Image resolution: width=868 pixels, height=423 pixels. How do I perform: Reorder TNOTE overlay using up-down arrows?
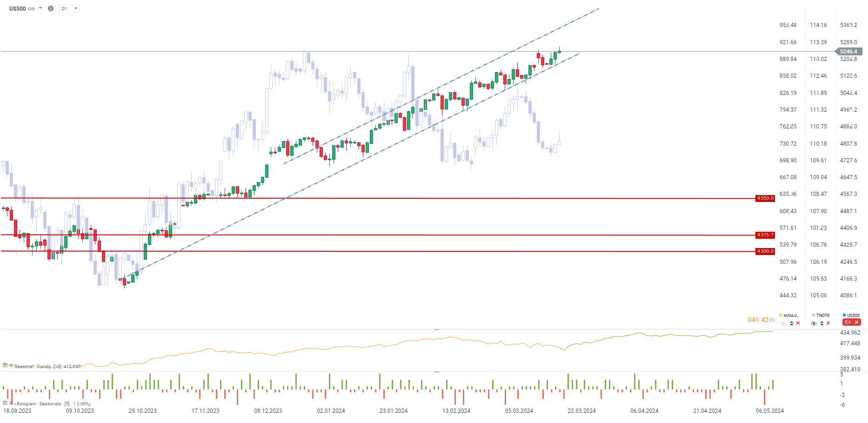coord(822,323)
